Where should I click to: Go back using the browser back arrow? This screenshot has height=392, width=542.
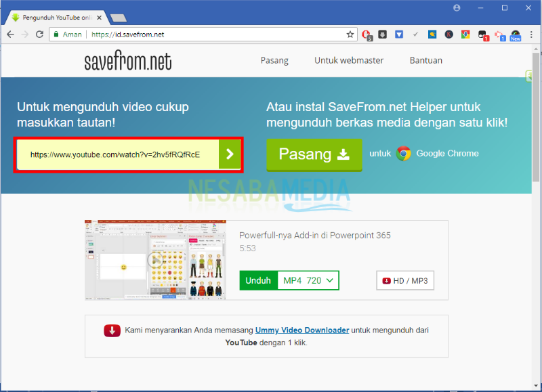10,35
